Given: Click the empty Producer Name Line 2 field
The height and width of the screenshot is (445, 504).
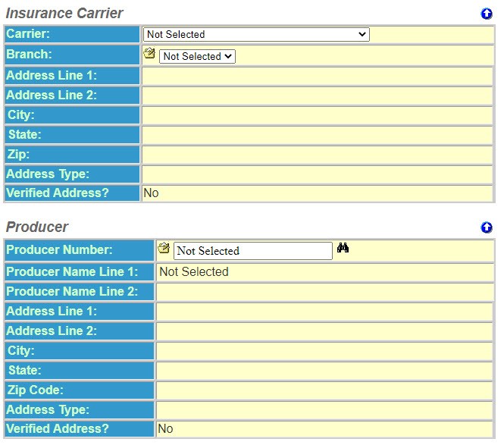Looking at the screenshot, I should point(324,291).
